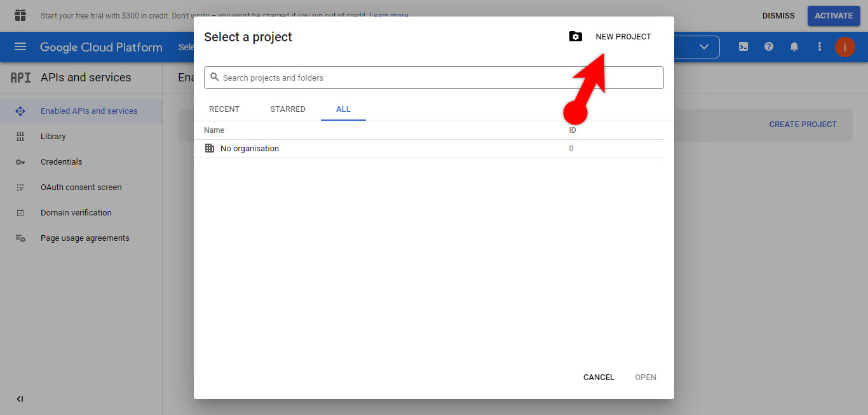868x415 pixels.
Task: Click the NEW PROJECT button
Action: click(x=623, y=37)
